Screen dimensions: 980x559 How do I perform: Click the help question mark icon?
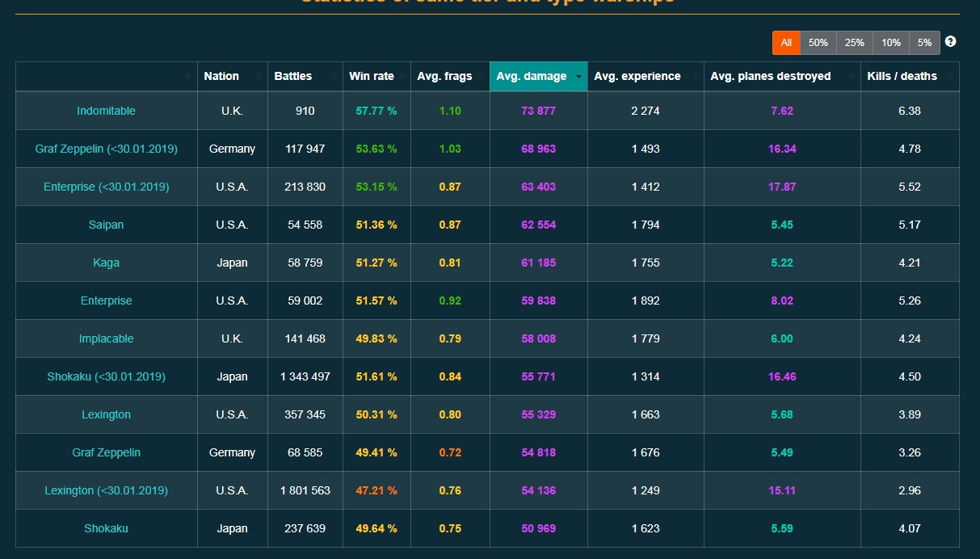[950, 42]
